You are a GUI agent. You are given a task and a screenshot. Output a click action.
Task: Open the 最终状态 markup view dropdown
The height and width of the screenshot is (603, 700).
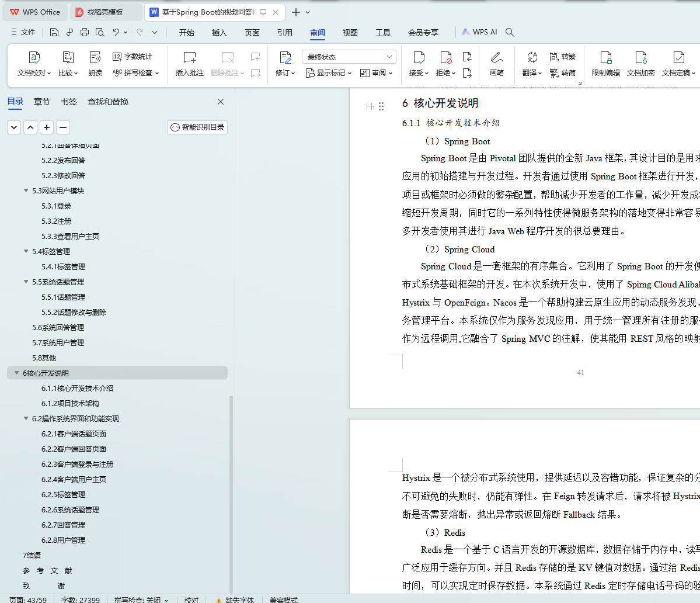pos(349,57)
